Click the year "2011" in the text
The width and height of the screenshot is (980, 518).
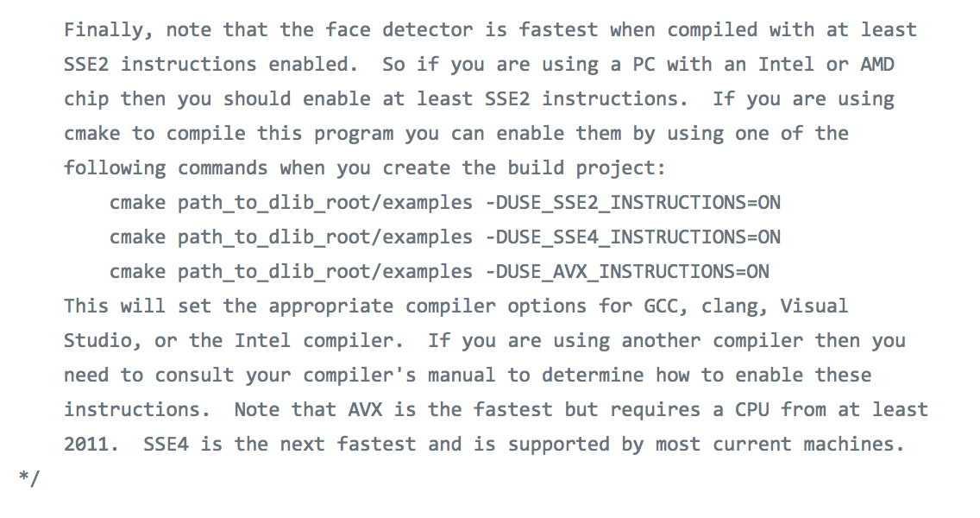coord(86,445)
